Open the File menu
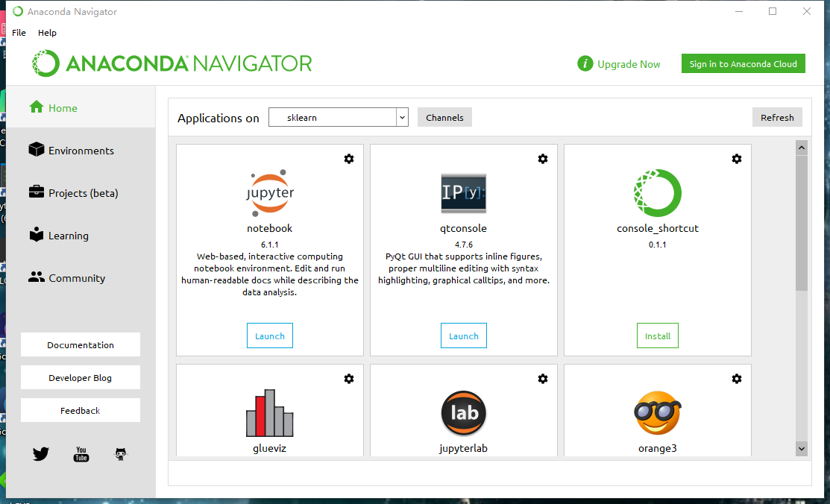Screen dimensions: 830x504 pos(19,33)
